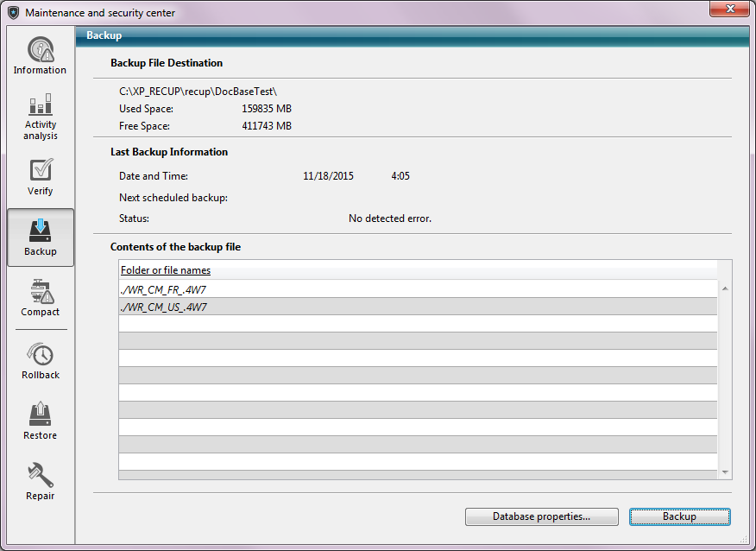The height and width of the screenshot is (551, 756).
Task: Click the Activity analysis label in sidebar
Action: point(40,130)
